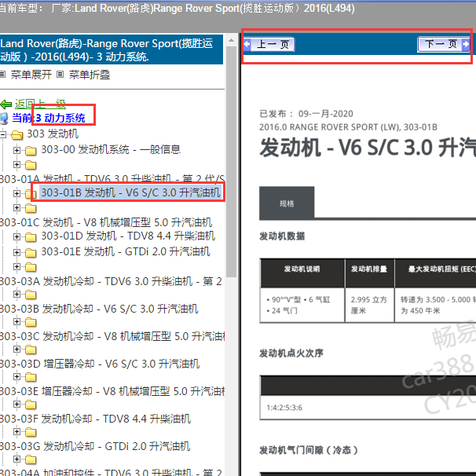476x476 pixels.
Task: Click the computer icon beside 当前:3 动力系统
Action: coord(4,119)
